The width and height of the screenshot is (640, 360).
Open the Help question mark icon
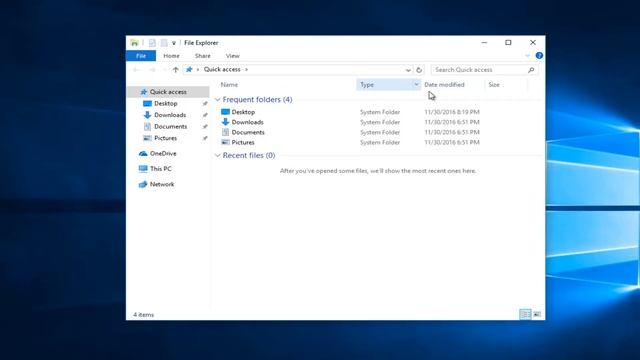539,56
